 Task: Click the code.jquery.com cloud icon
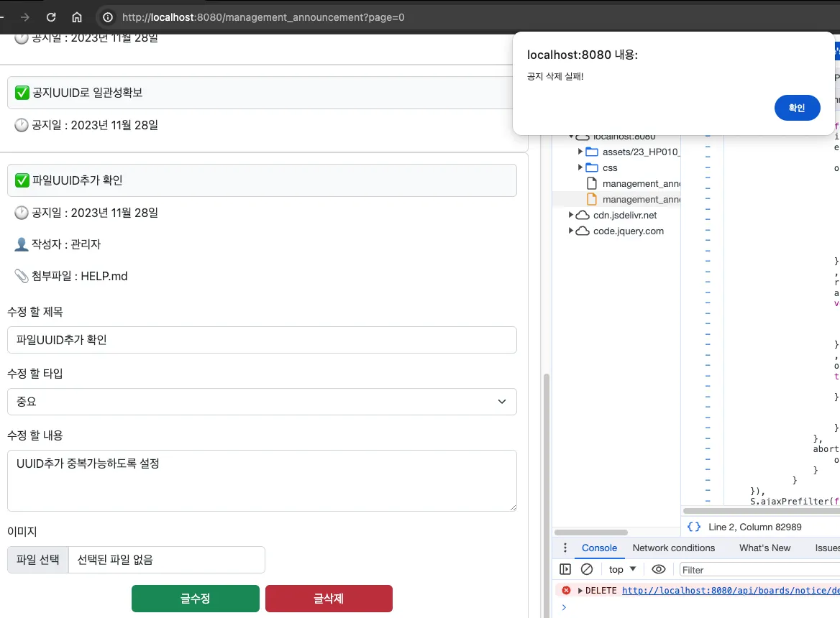coord(583,231)
